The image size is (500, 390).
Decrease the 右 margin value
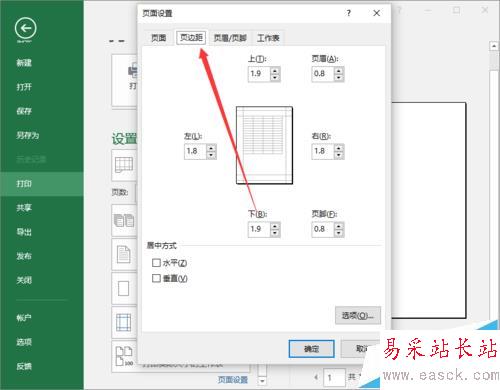339,155
